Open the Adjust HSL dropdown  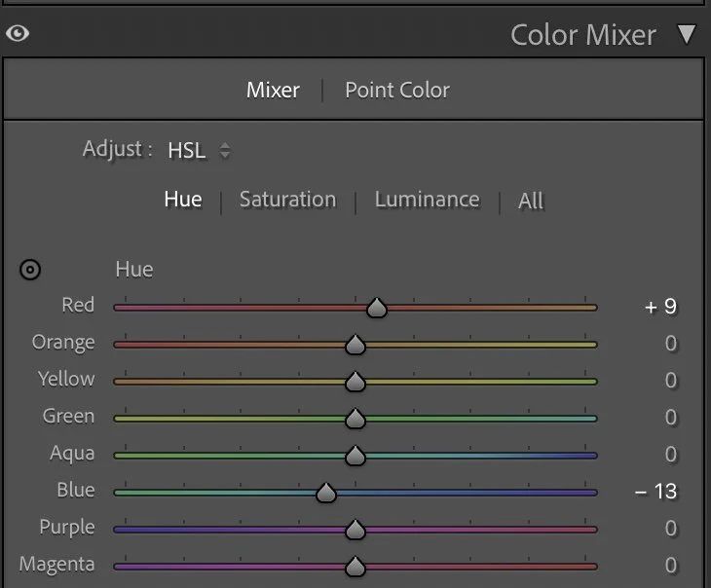pyautogui.click(x=199, y=151)
